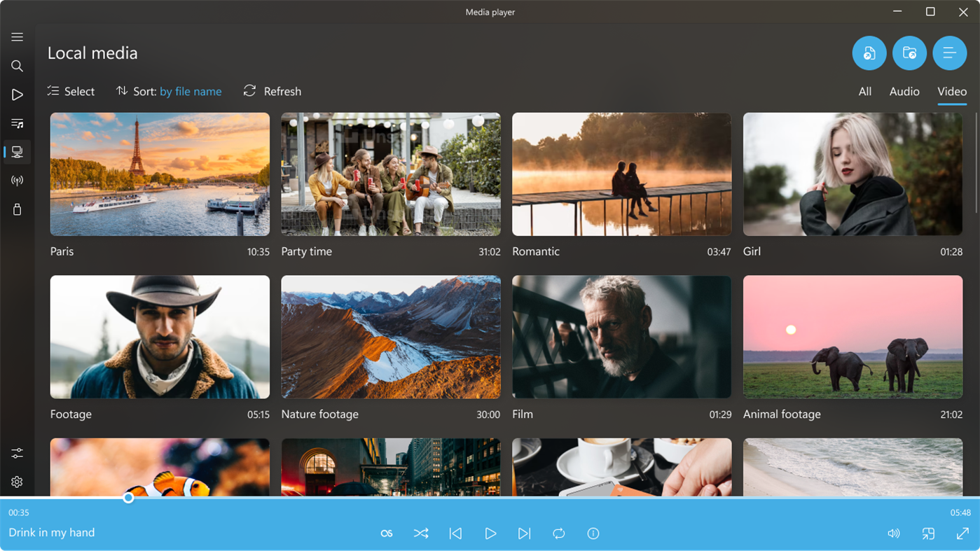Mute the volume
Viewport: 980px width, 551px height.
coord(893,533)
